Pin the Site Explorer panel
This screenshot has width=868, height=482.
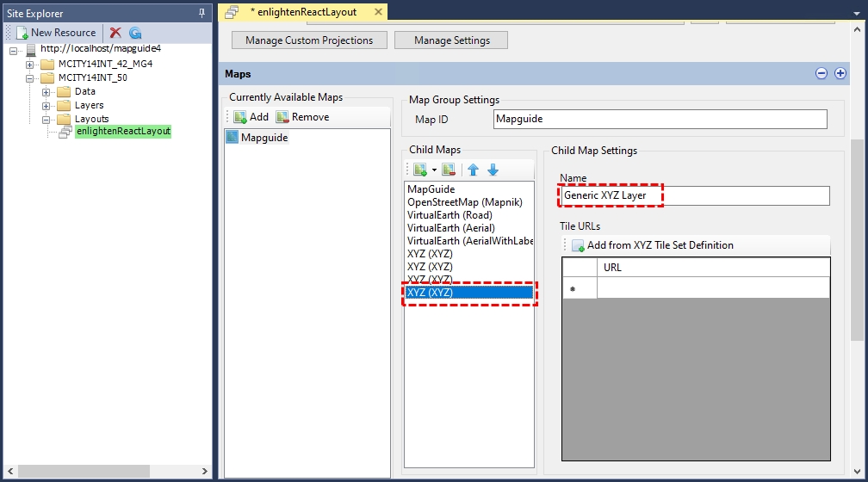pos(202,14)
